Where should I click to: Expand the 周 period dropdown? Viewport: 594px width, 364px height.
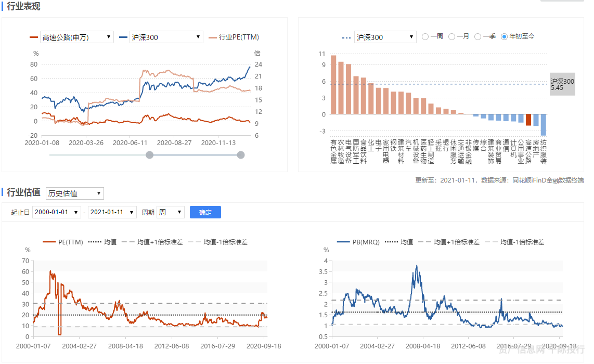point(171,212)
